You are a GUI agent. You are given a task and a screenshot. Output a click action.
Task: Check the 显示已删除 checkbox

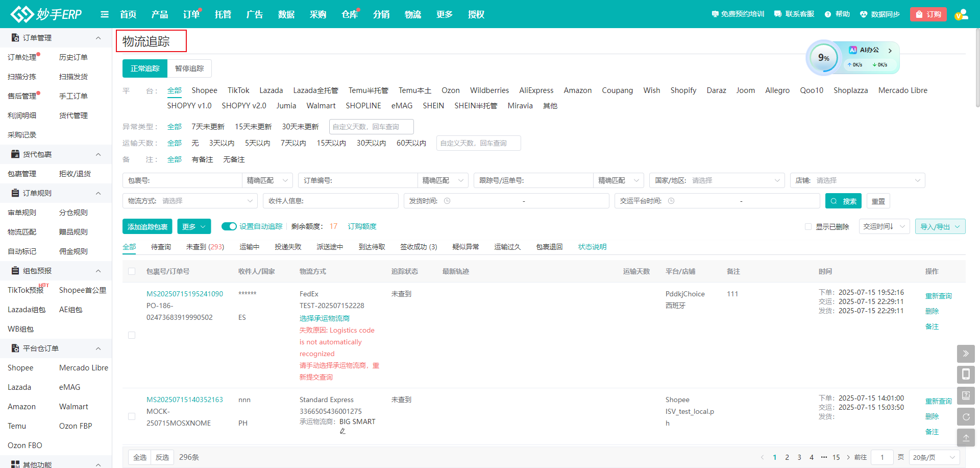point(808,227)
